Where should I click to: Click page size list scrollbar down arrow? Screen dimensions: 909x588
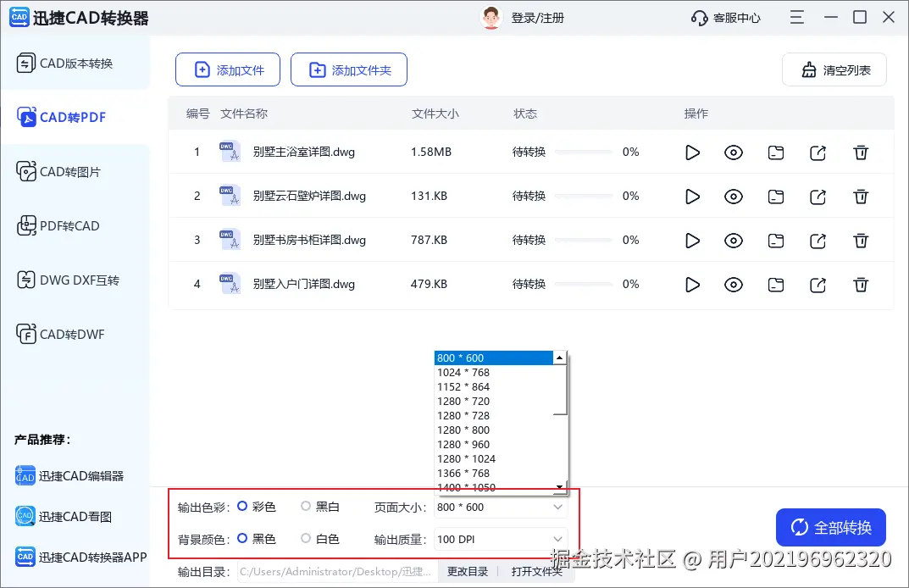pos(559,486)
